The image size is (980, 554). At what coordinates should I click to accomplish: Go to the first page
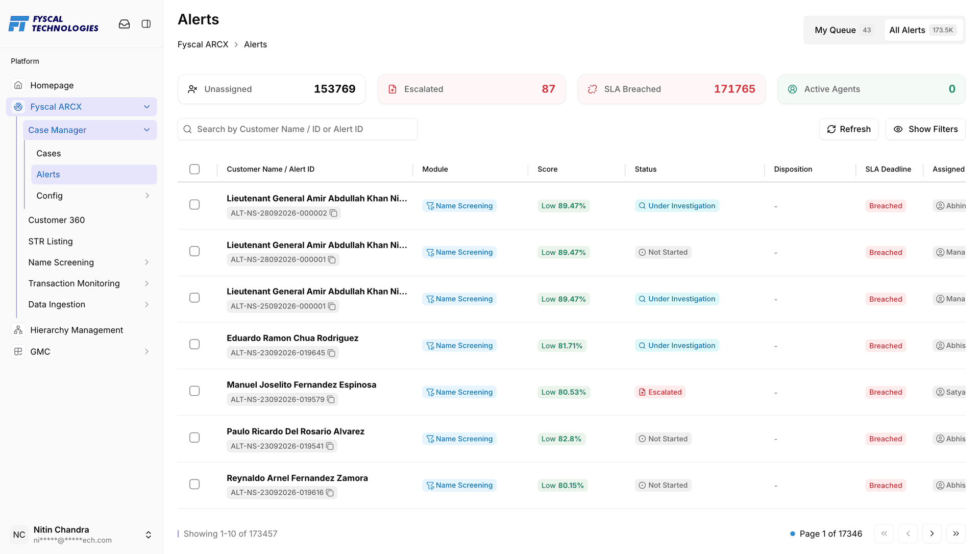point(884,534)
